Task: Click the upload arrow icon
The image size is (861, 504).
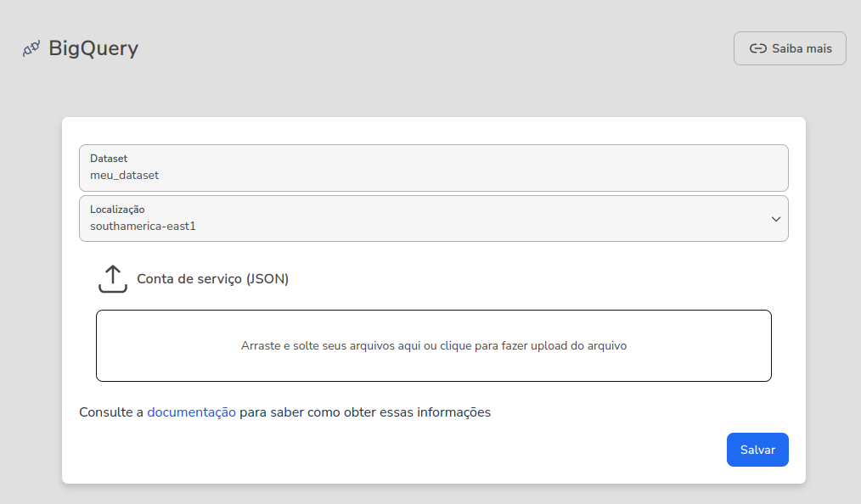Action: point(113,279)
